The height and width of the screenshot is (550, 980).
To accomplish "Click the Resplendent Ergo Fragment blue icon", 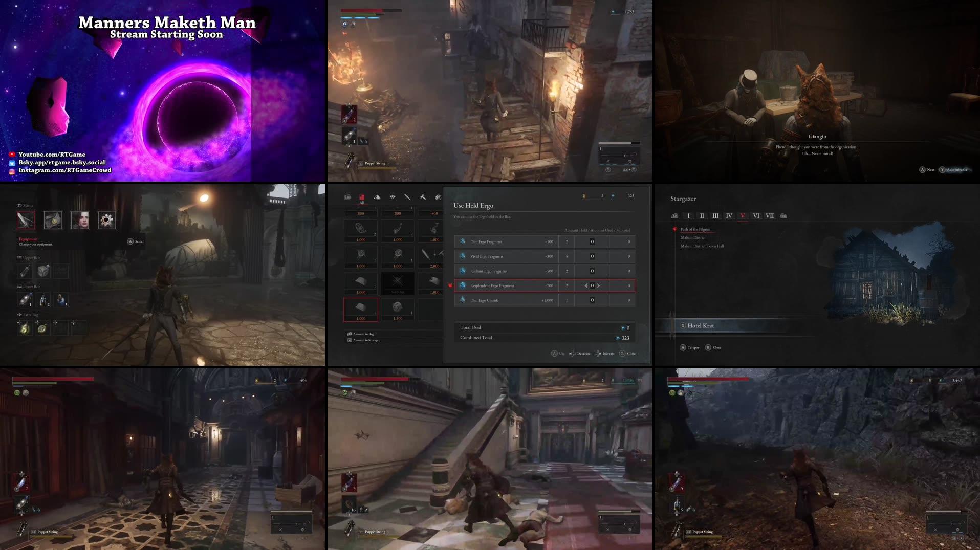I will pyautogui.click(x=463, y=285).
